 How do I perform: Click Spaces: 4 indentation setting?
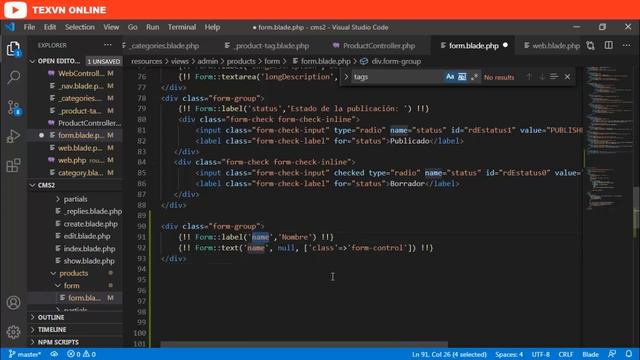(509, 354)
